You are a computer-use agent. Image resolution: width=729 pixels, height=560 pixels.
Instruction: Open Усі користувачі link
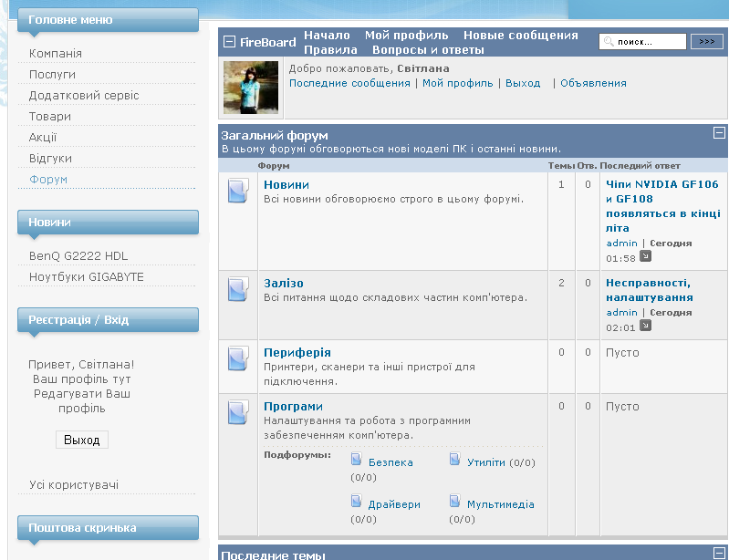point(74,484)
